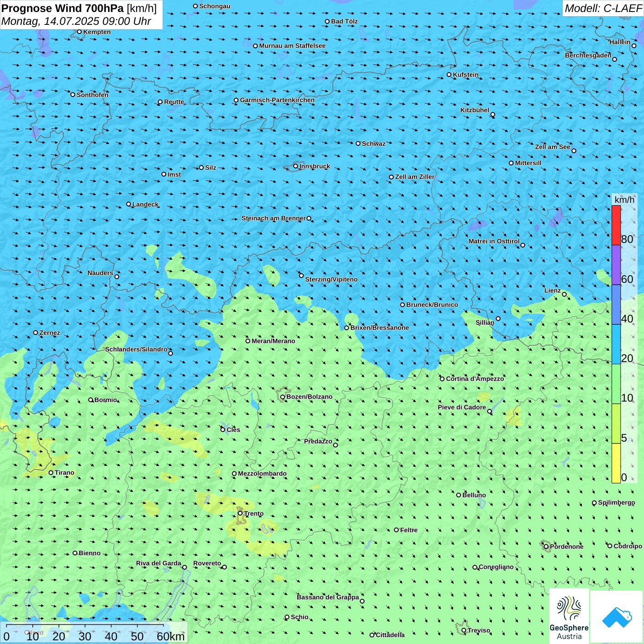Click the Nauders label
This screenshot has width=644, height=644.
pyautogui.click(x=100, y=273)
